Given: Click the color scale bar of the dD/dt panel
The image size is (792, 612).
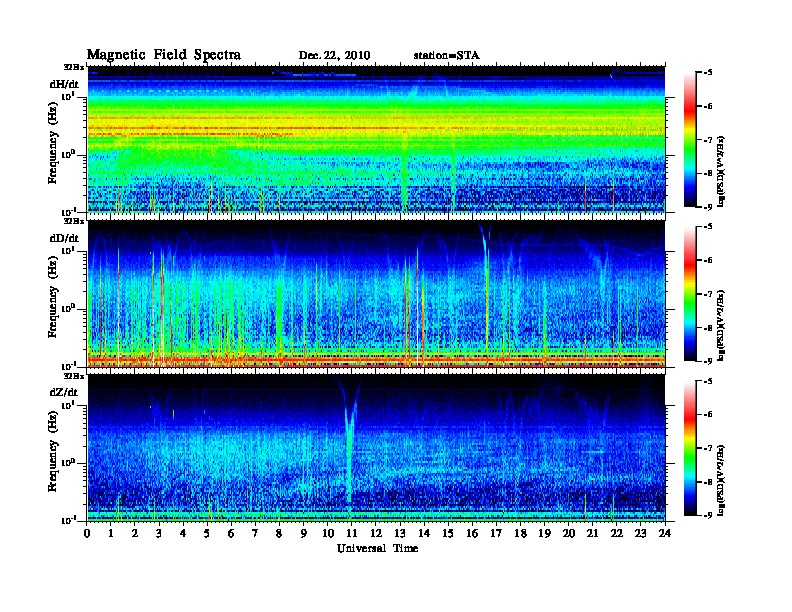Looking at the screenshot, I should click(x=690, y=293).
